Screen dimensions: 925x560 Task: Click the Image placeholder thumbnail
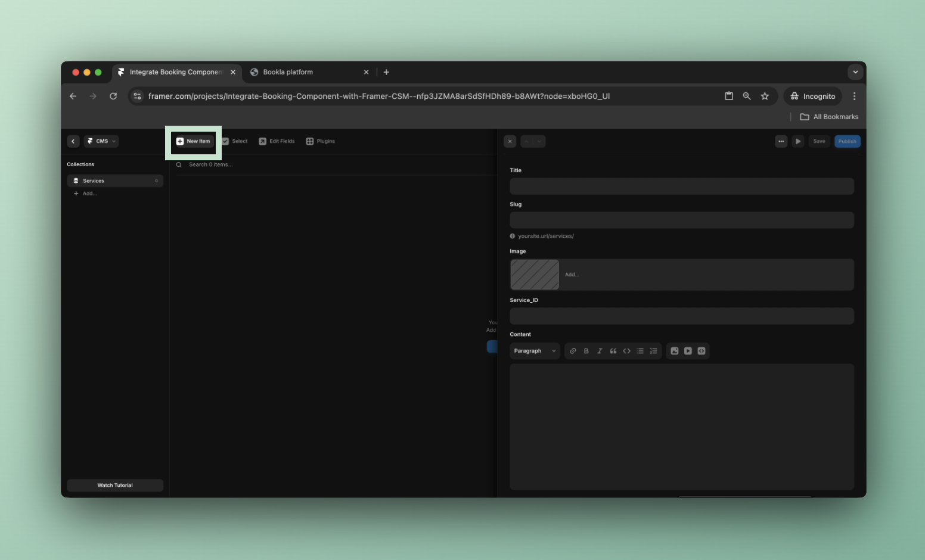click(535, 275)
